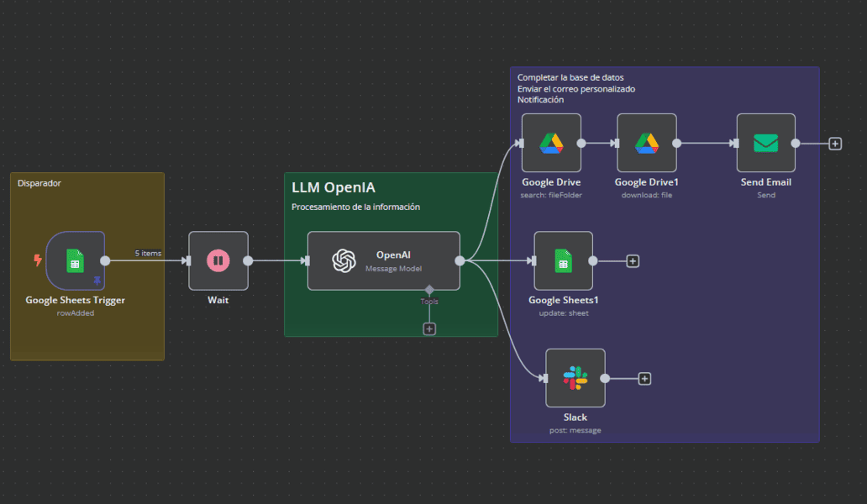Image resolution: width=867 pixels, height=504 pixels.
Task: Click 'Completar la base de datos' note text
Action: [570, 77]
